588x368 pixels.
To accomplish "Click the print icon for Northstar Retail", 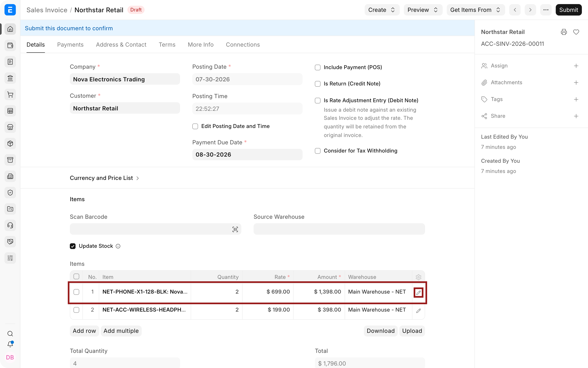I will point(564,32).
